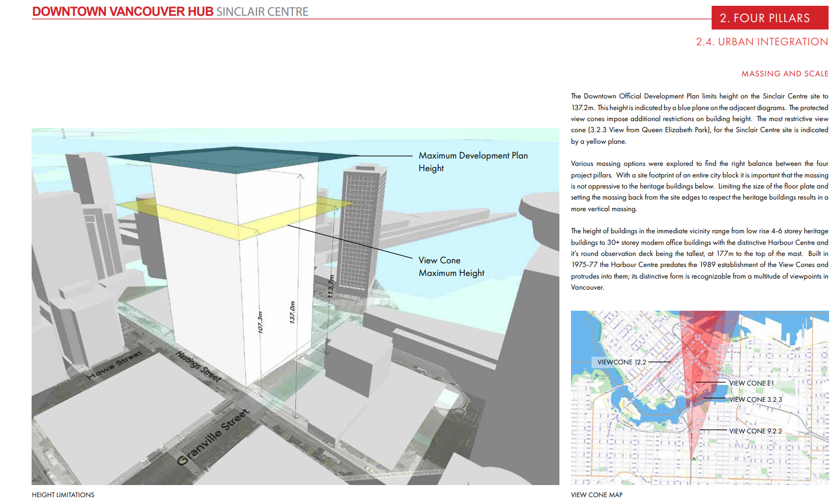Viewport: 837px width, 504px height.
Task: Click the VIEW CONE 9.2.2 map label
Action: coord(755,431)
